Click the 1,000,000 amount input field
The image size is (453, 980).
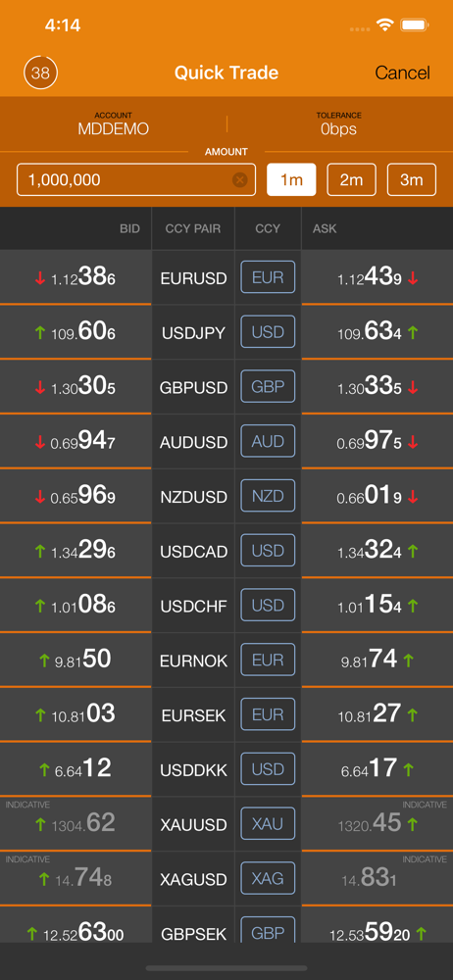(136, 180)
